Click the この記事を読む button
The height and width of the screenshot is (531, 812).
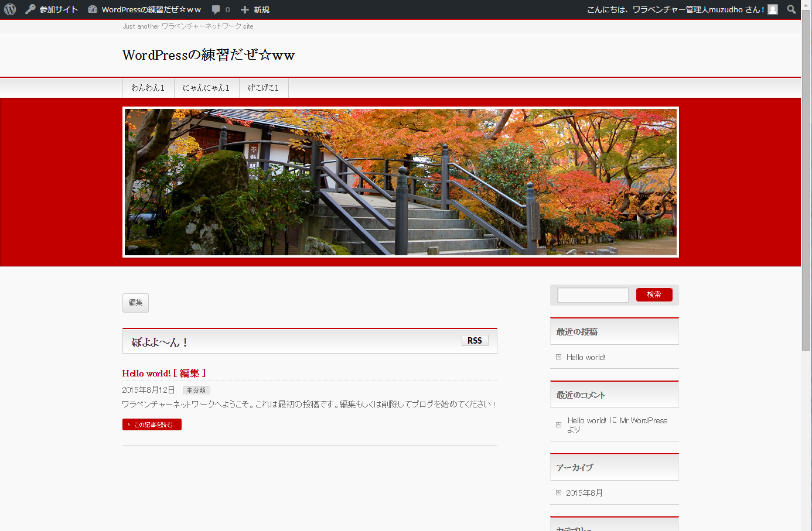coord(152,424)
